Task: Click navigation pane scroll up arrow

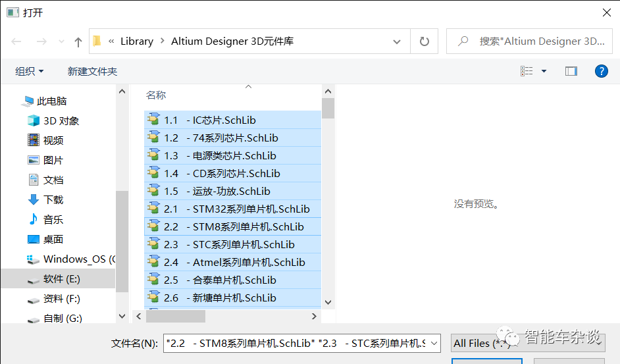Action: 122,91
